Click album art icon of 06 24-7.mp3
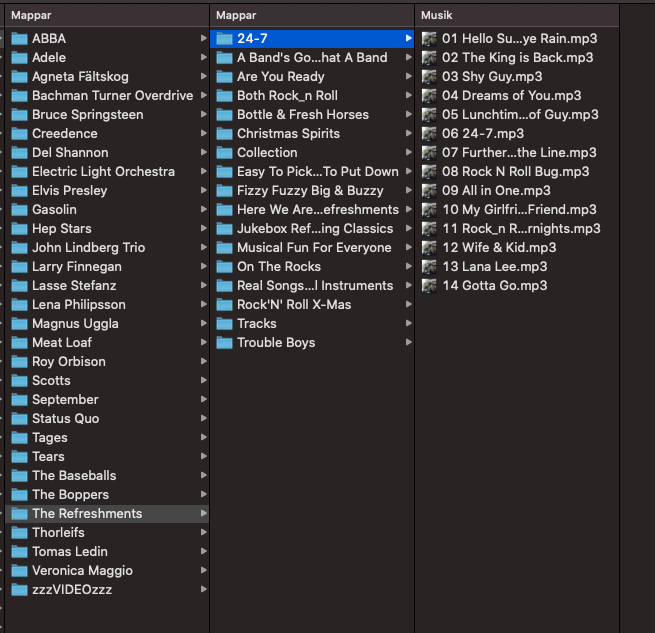655x633 pixels. point(429,134)
